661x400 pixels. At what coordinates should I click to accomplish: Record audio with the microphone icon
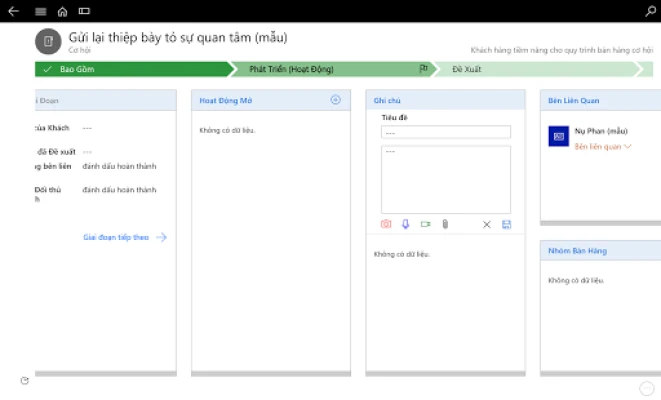(405, 224)
